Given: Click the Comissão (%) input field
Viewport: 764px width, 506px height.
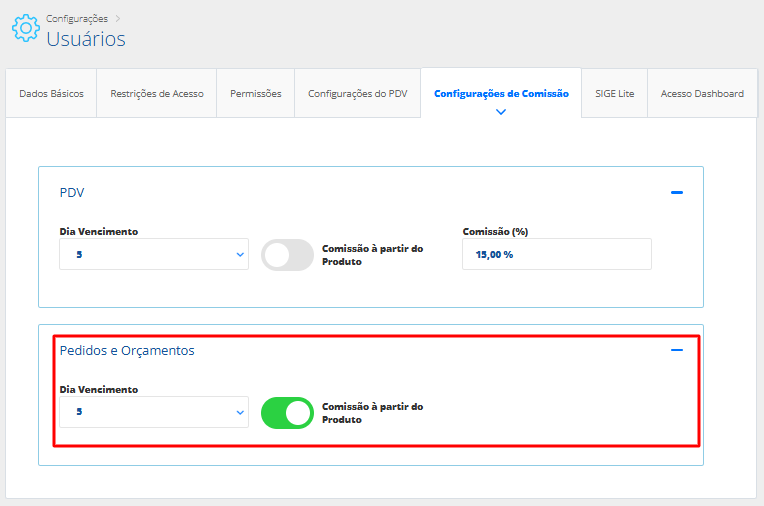Looking at the screenshot, I should click(x=556, y=255).
